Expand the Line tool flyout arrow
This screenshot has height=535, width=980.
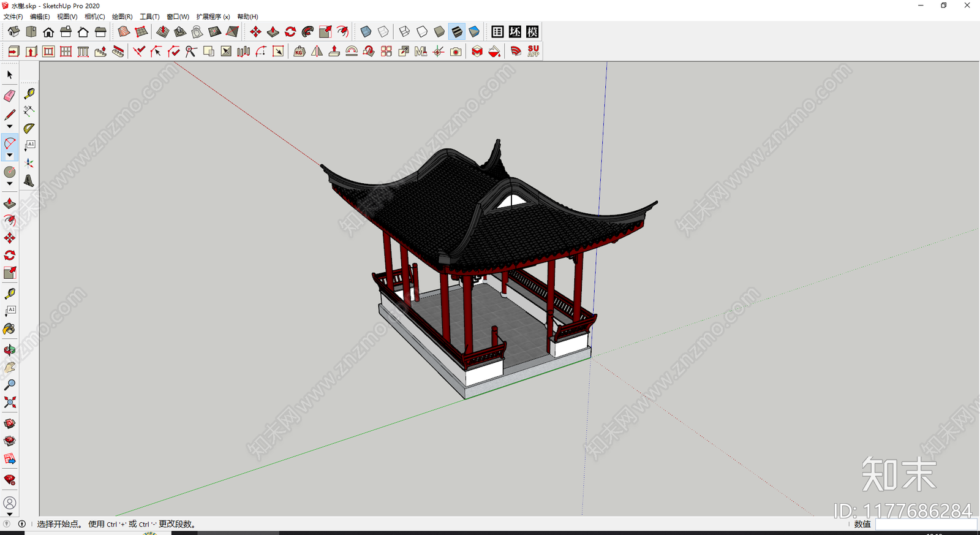tap(10, 127)
